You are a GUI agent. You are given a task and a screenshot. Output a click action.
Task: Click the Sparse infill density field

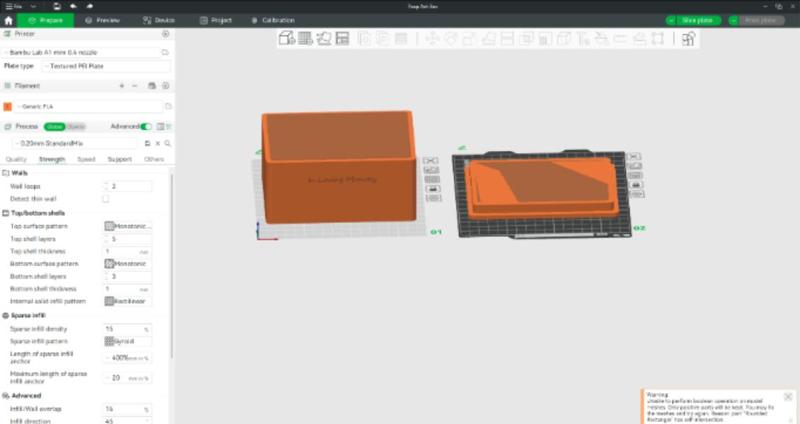tap(128, 329)
